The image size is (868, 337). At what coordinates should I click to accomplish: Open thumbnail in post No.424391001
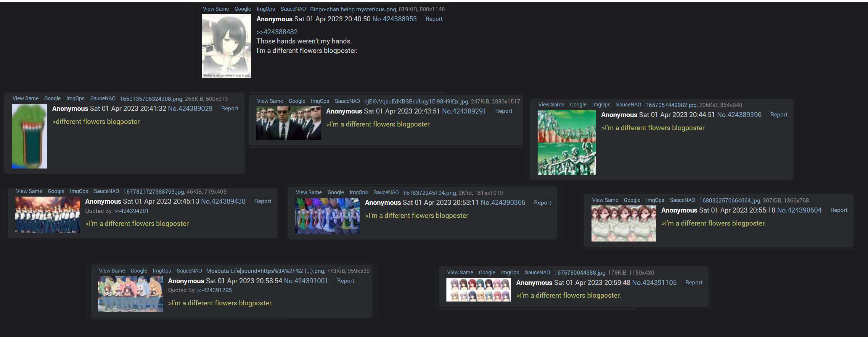tap(130, 294)
